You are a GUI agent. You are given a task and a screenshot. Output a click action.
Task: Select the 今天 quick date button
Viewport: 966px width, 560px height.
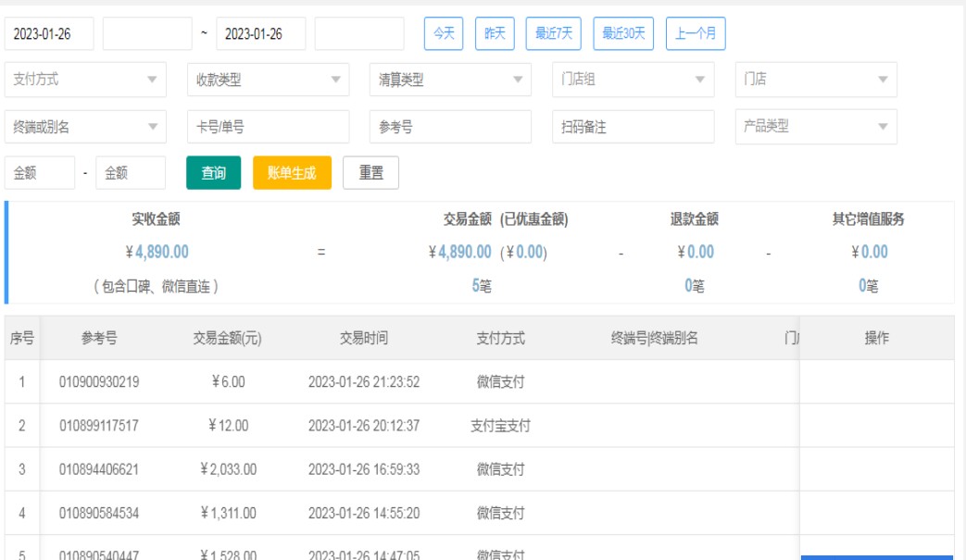[x=444, y=34]
